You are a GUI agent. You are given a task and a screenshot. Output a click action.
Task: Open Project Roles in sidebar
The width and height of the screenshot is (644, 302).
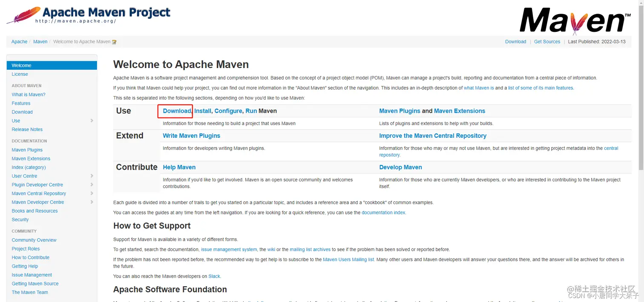pyautogui.click(x=26, y=249)
